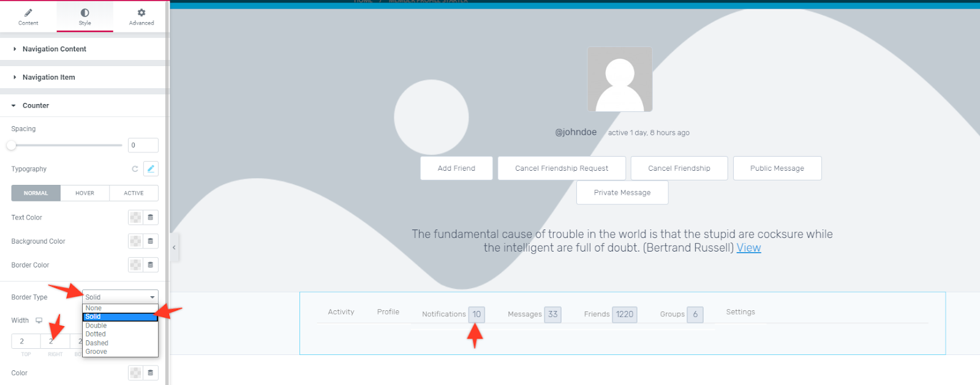This screenshot has height=385, width=980.
Task: Choose None in Border Type list
Action: click(x=120, y=308)
